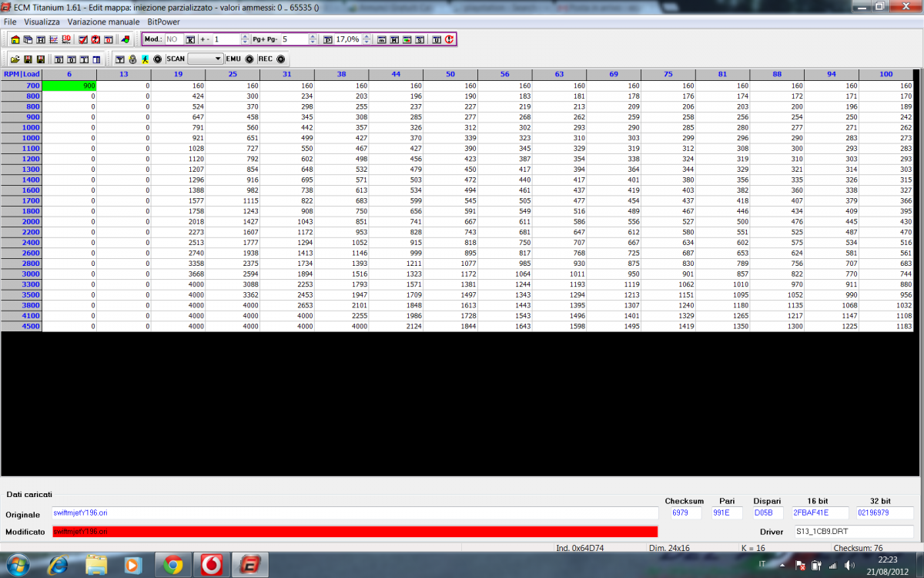Open the 3D map view icon
The image size is (924, 578).
(66, 39)
